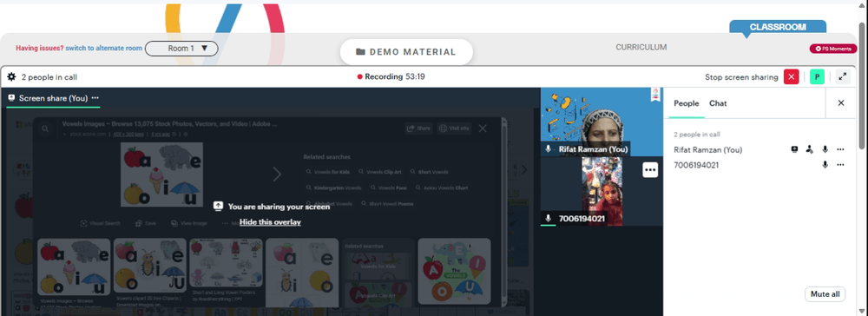Viewport: 868px width, 316px height.
Task: Open the Curriculum tab
Action: click(x=641, y=48)
